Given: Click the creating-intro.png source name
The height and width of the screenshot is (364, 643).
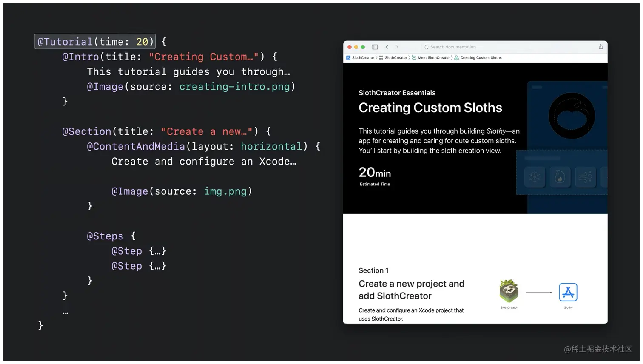Looking at the screenshot, I should pos(234,87).
